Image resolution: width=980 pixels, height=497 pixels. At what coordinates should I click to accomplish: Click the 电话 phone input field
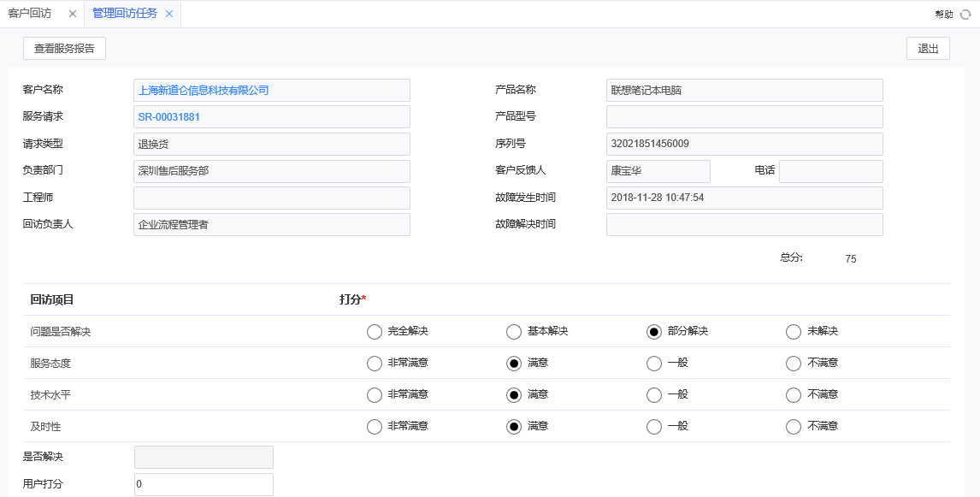pos(830,171)
